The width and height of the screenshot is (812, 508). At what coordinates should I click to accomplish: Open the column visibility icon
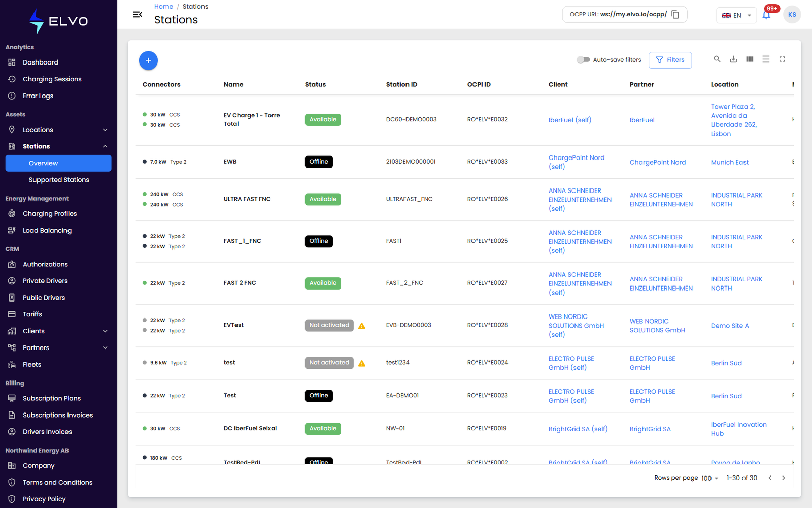(750, 59)
